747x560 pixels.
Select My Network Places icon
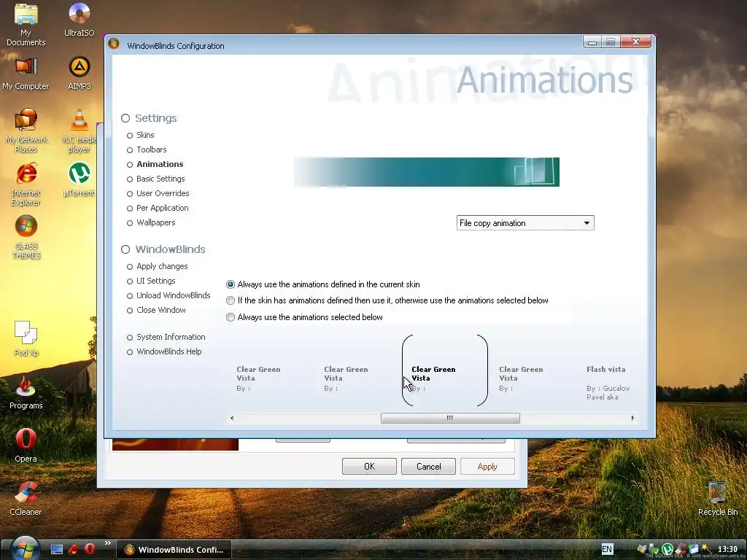(x=26, y=131)
